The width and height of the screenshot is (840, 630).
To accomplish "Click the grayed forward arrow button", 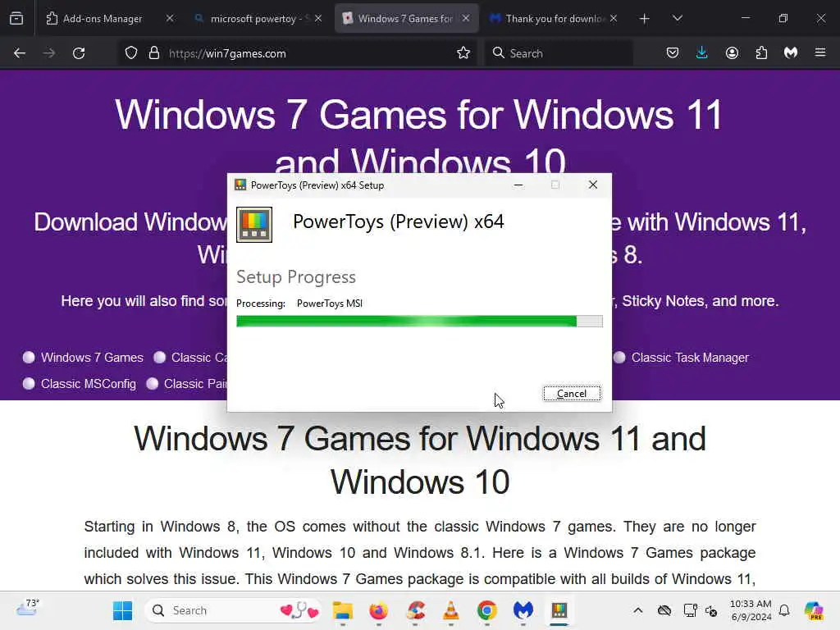I will [x=49, y=53].
